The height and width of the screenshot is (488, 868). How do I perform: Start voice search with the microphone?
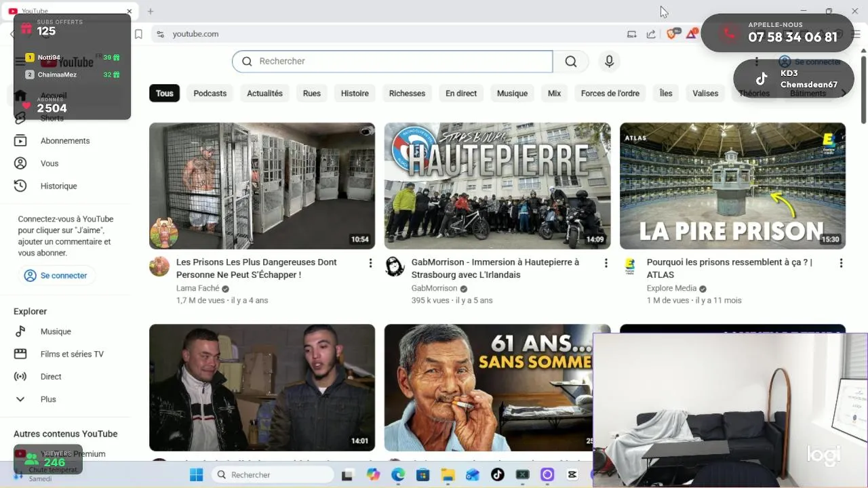click(x=609, y=62)
